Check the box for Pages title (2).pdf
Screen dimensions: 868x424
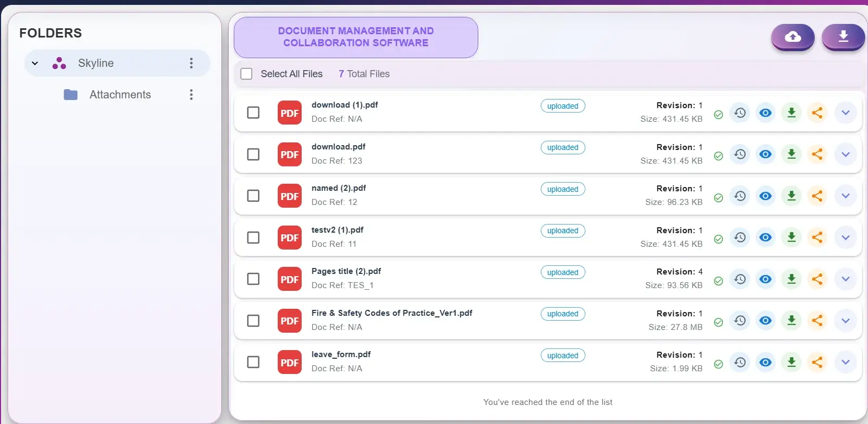pos(253,279)
